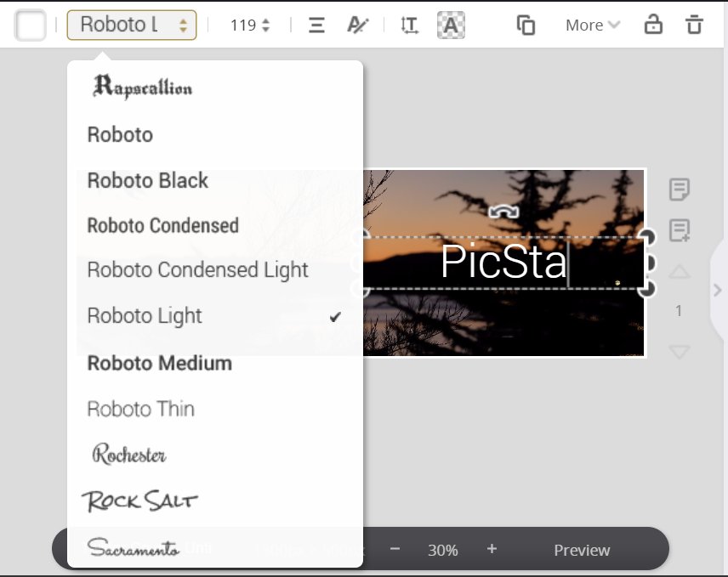Open the white text color swatch
The height and width of the screenshot is (577, 728).
31,25
